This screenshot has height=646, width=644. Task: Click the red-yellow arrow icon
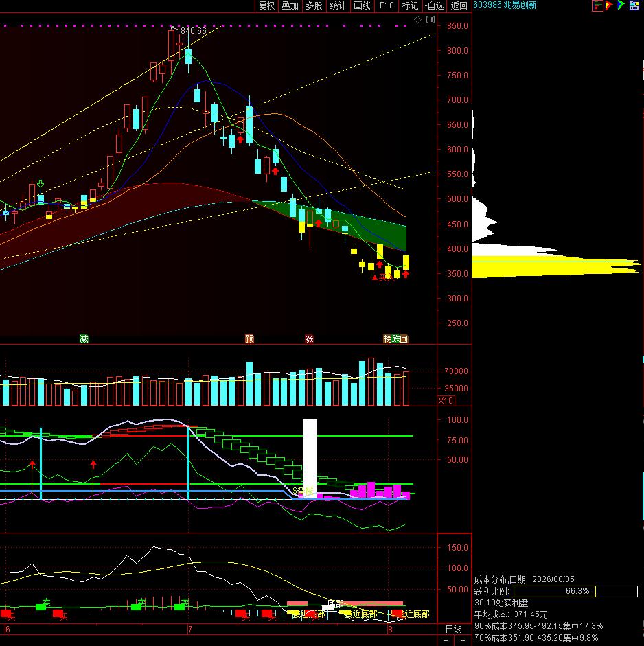point(608,5)
